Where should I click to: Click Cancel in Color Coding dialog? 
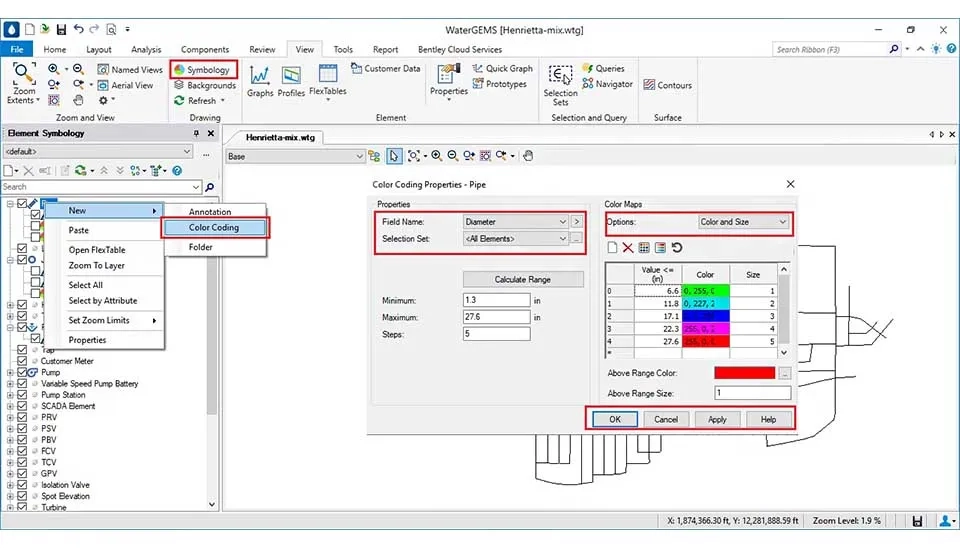666,419
